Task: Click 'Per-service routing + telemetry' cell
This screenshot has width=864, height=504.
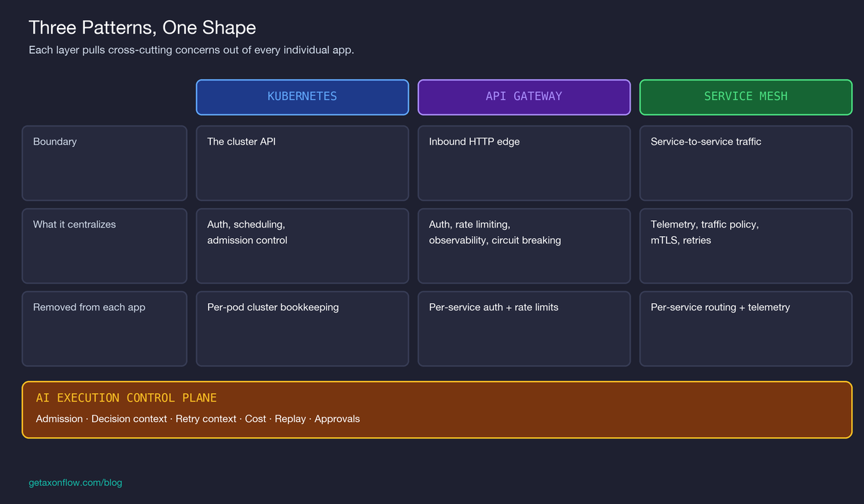Action: [x=746, y=329]
